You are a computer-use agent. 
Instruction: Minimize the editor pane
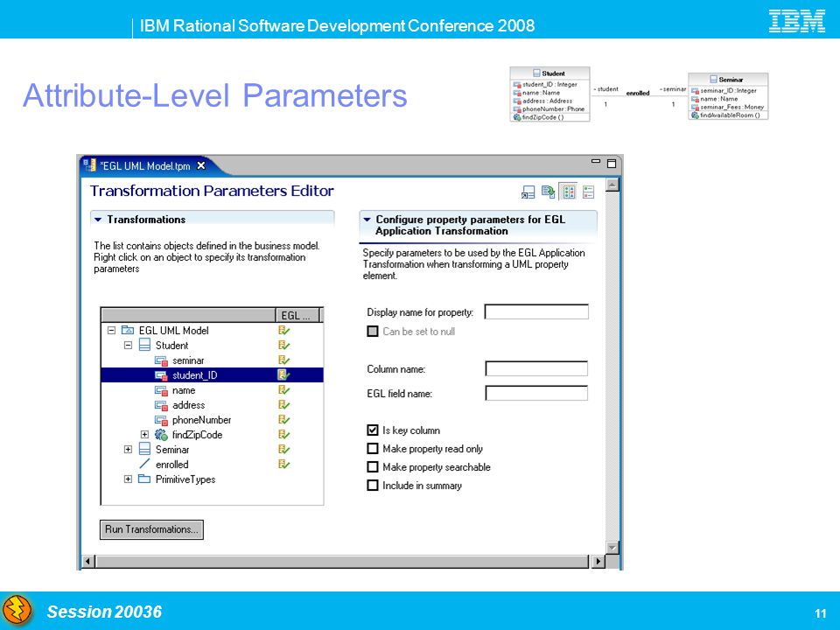point(596,161)
